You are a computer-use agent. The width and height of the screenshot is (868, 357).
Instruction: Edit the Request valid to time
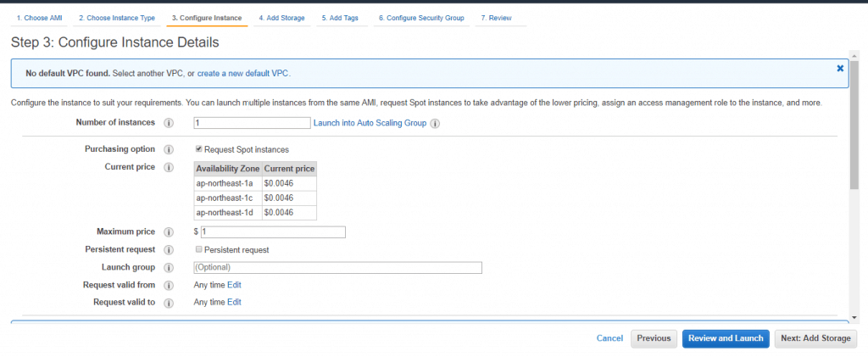click(x=234, y=302)
